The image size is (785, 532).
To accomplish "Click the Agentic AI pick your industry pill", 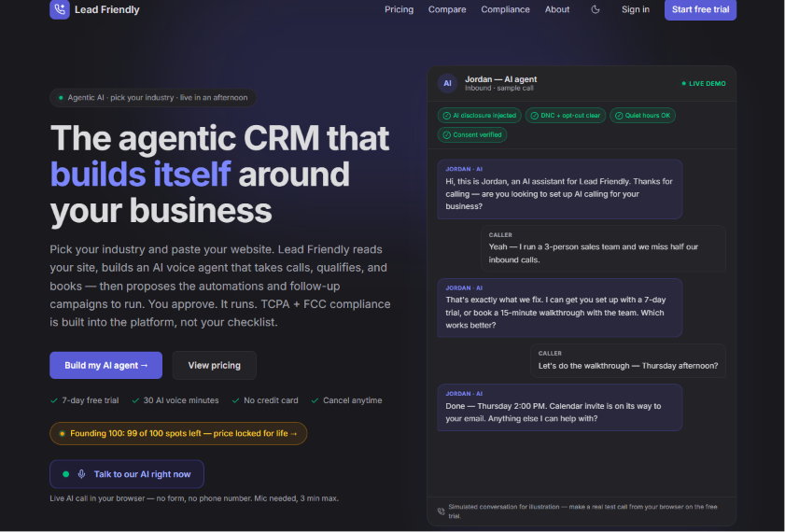I will pos(153,98).
